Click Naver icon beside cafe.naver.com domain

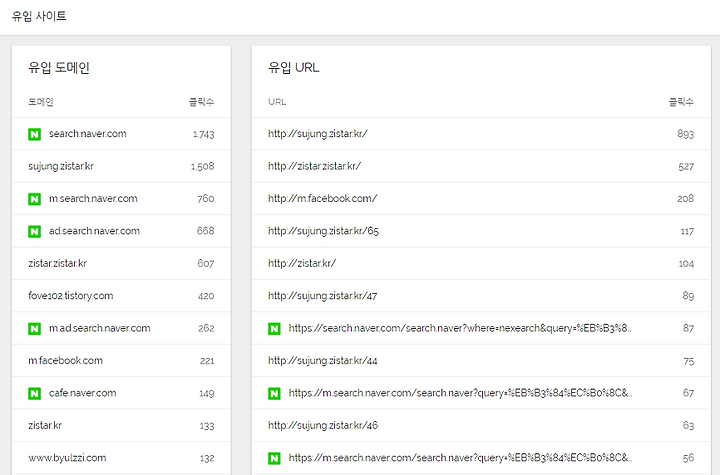pos(34,393)
